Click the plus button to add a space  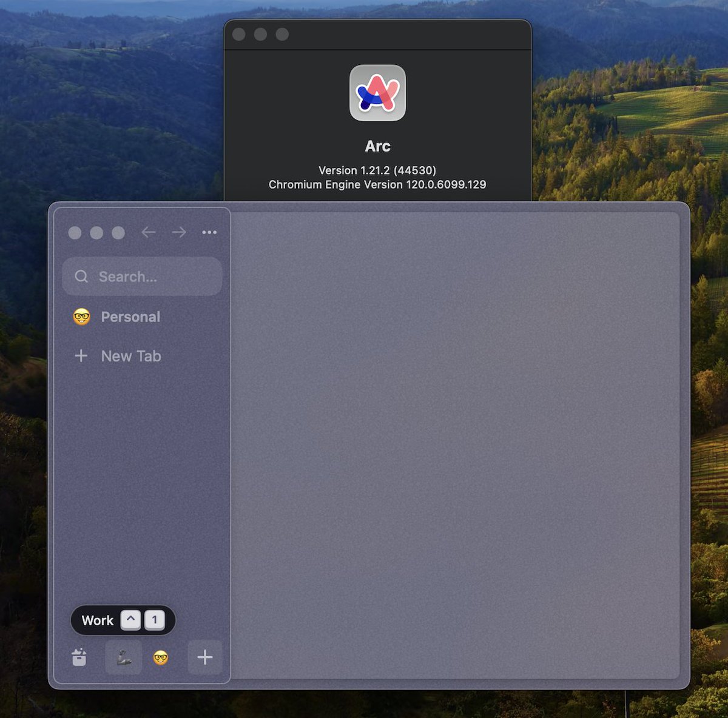click(205, 657)
